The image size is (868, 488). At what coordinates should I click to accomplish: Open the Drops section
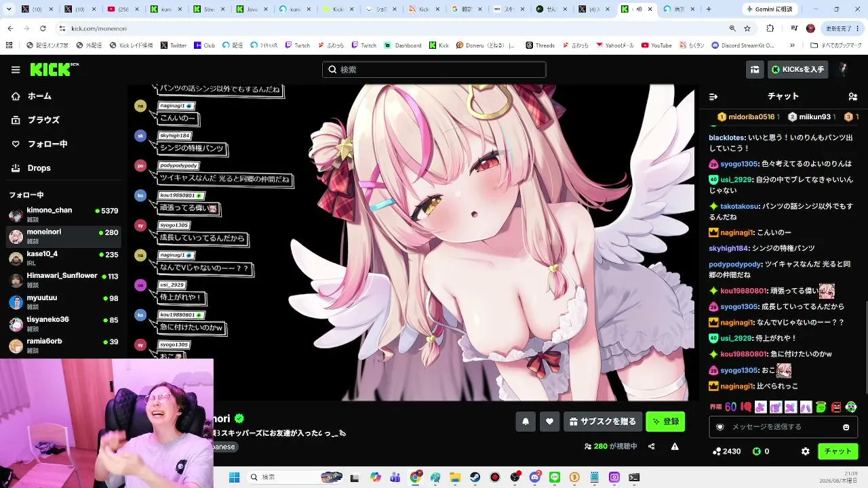point(31,168)
